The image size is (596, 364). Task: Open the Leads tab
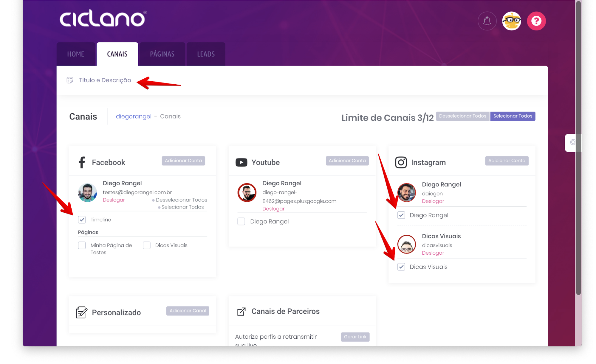206,54
